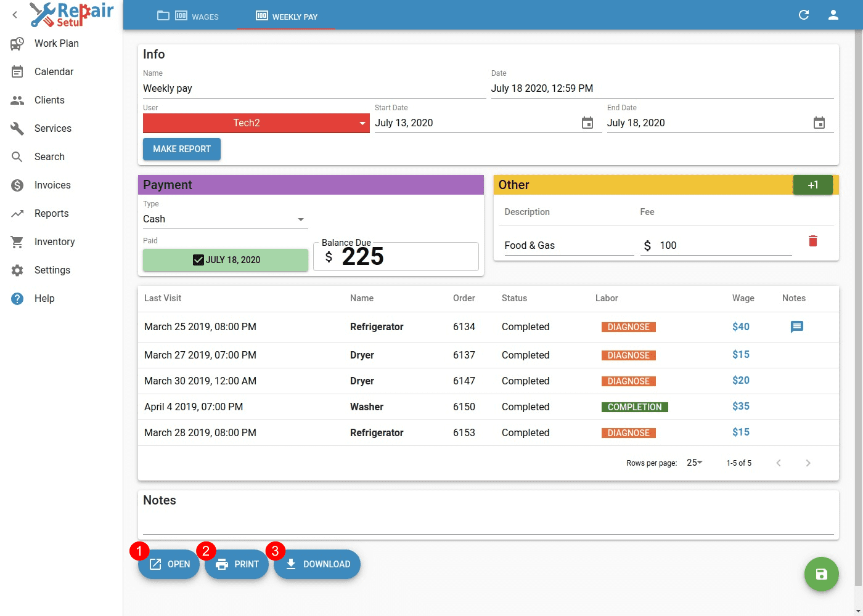Expand the Tech2 user dropdown

tap(256, 123)
